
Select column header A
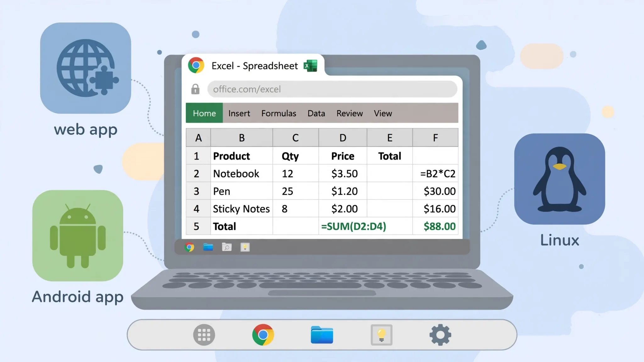click(x=198, y=138)
